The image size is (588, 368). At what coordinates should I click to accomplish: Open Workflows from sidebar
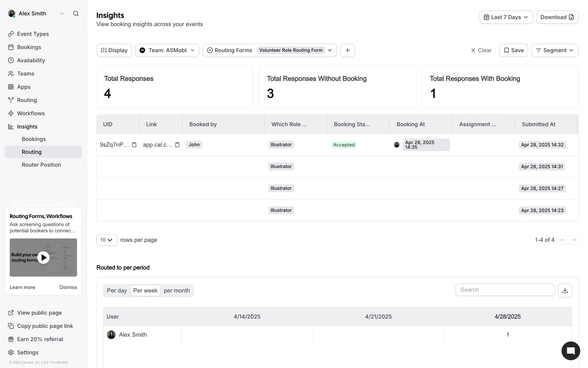click(x=31, y=113)
